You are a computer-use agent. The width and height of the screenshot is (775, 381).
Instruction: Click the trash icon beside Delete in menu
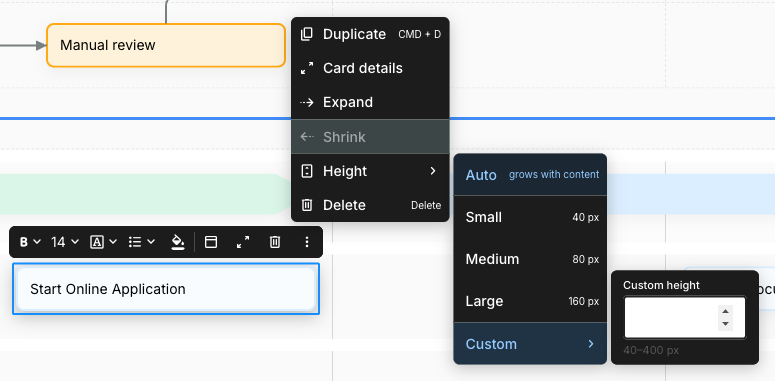coord(307,205)
